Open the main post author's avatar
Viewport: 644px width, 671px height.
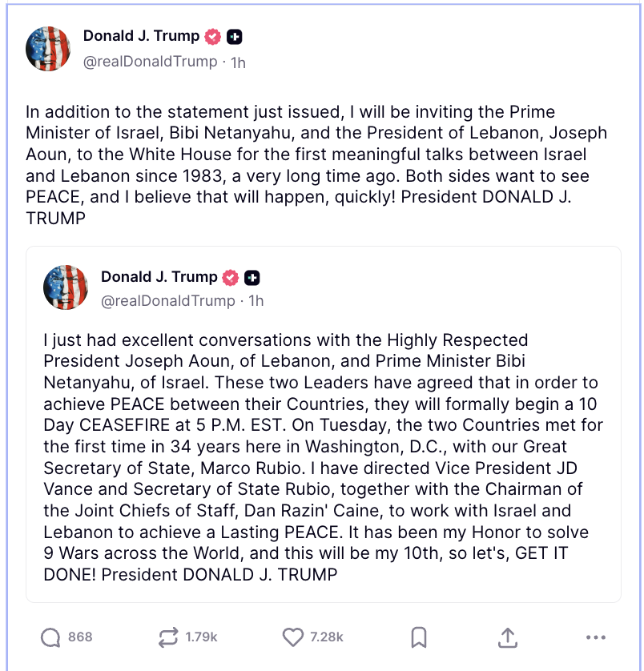pyautogui.click(x=48, y=48)
